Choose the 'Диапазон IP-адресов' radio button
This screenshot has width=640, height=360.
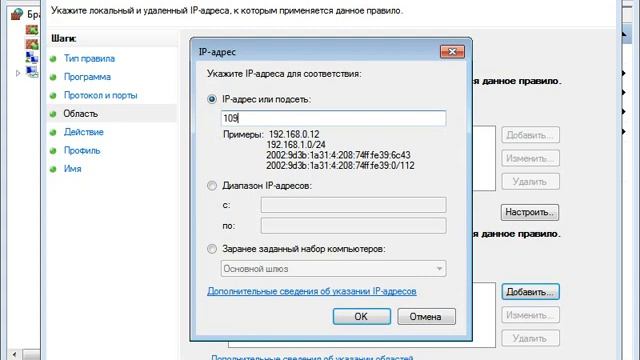click(212, 186)
